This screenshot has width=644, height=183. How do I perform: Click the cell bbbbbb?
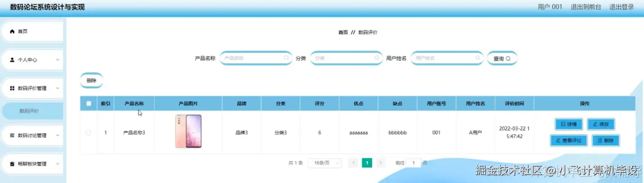pos(398,133)
